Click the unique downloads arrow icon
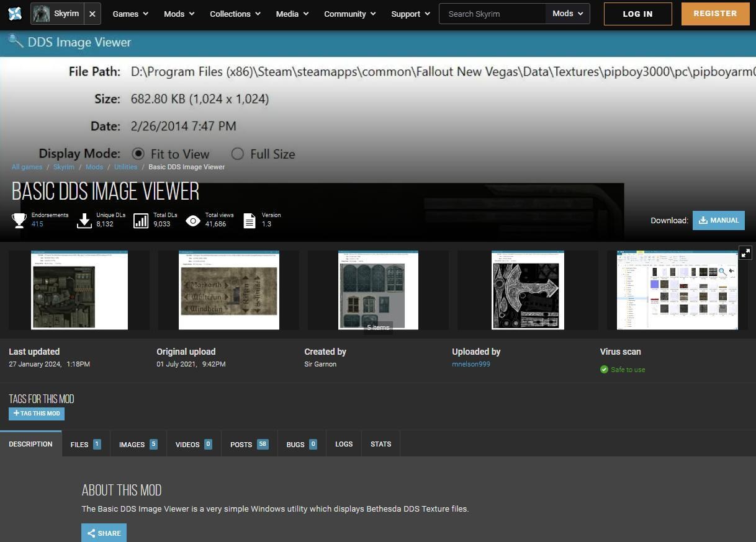This screenshot has width=756, height=542. [84, 220]
